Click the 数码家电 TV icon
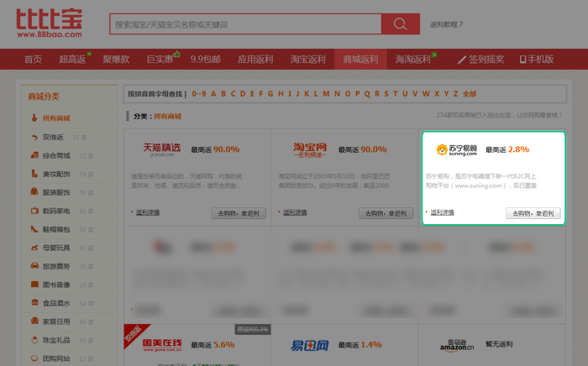 point(34,210)
